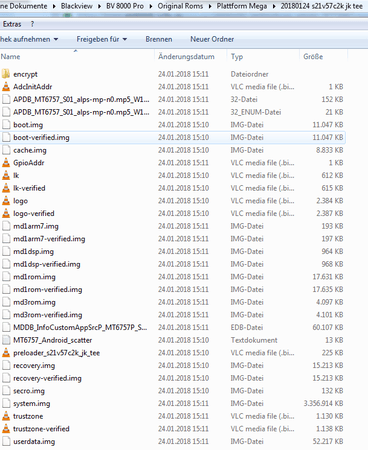The width and height of the screenshot is (368, 450).
Task: Select the trustzone-verified VLC icon
Action: click(6, 428)
